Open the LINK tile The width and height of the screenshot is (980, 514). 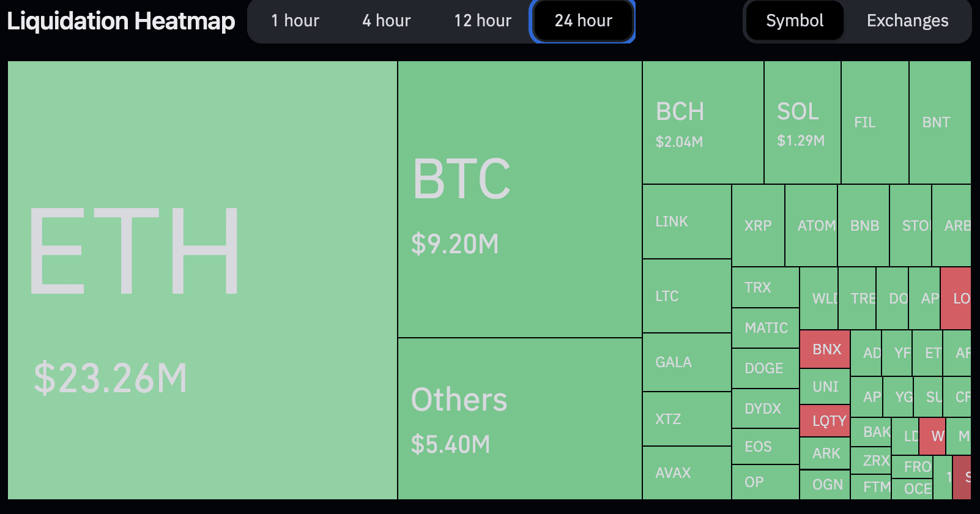(x=687, y=222)
